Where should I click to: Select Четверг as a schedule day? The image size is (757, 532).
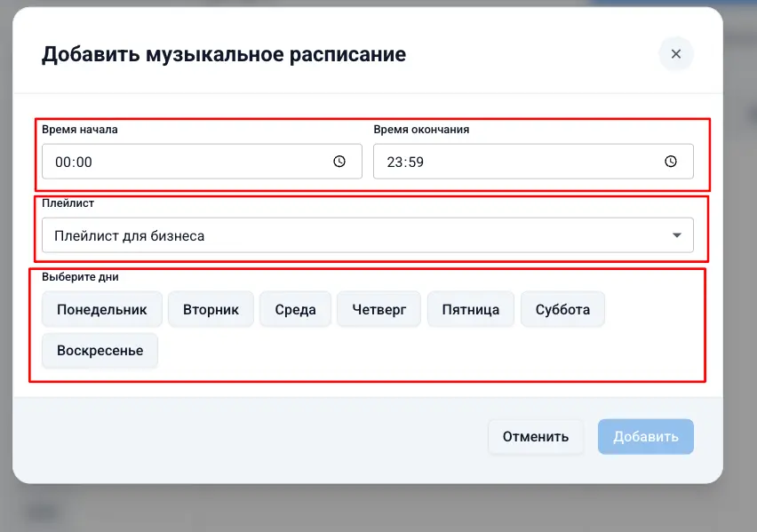tap(378, 310)
